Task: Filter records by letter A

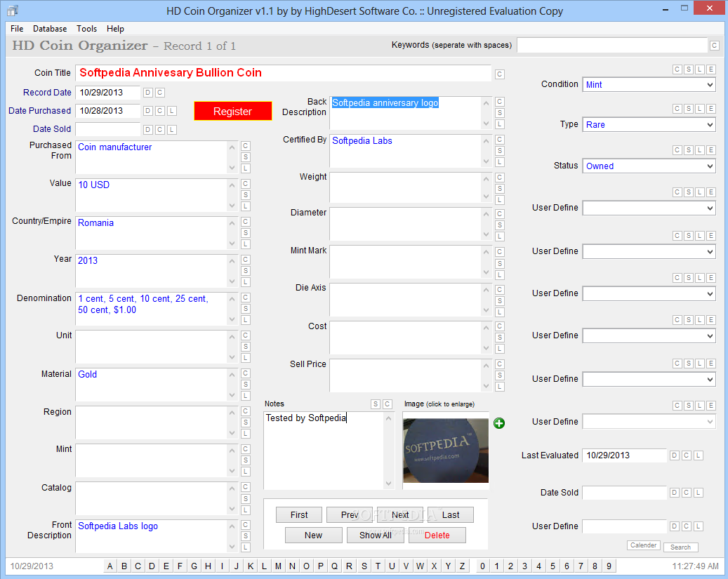Action: coord(110,566)
